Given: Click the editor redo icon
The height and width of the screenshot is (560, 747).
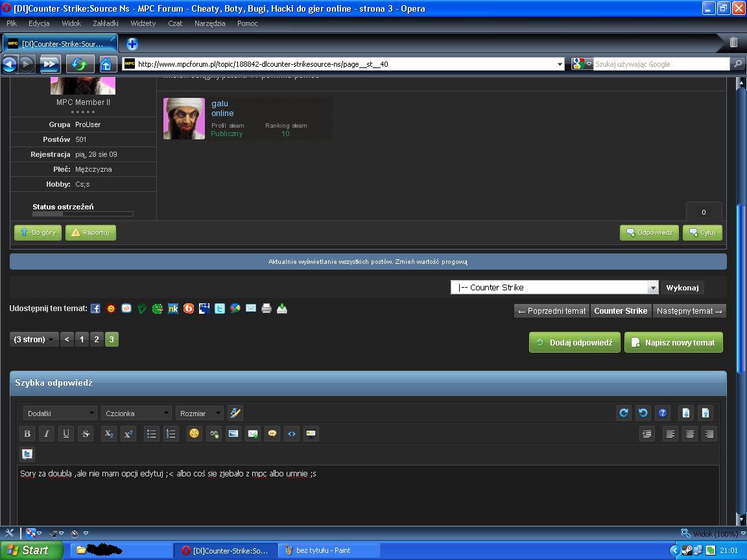Looking at the screenshot, I should coord(624,413).
